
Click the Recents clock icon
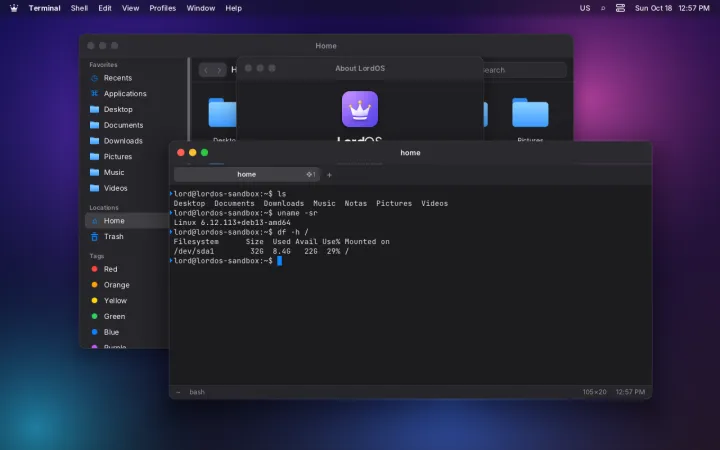(94, 78)
